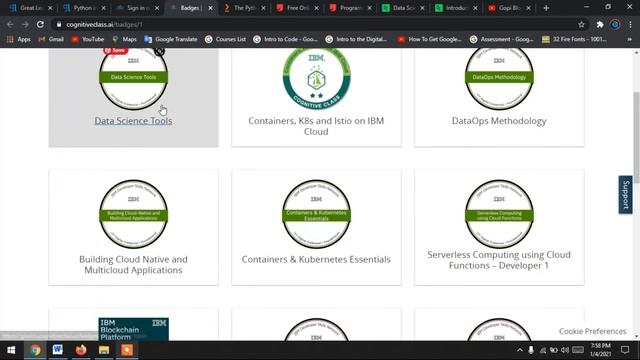Click the Cognitive Class teal badge image
The image size is (640, 360).
tap(316, 79)
